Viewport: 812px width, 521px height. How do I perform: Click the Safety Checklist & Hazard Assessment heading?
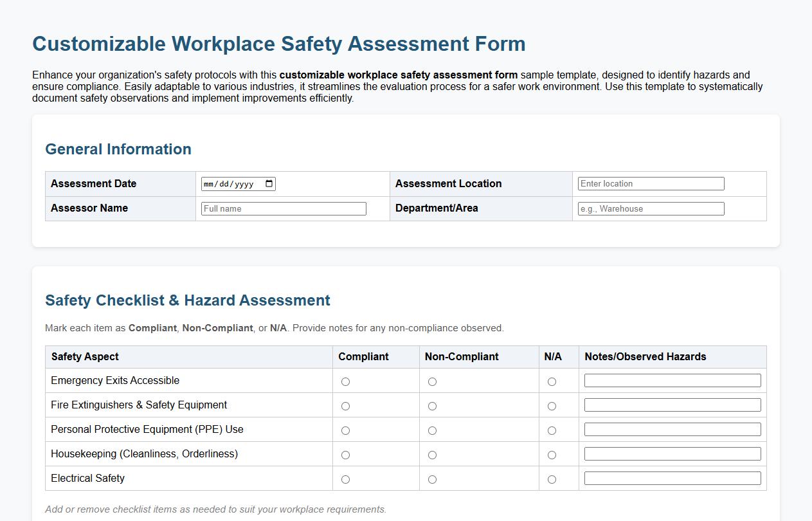click(x=187, y=300)
